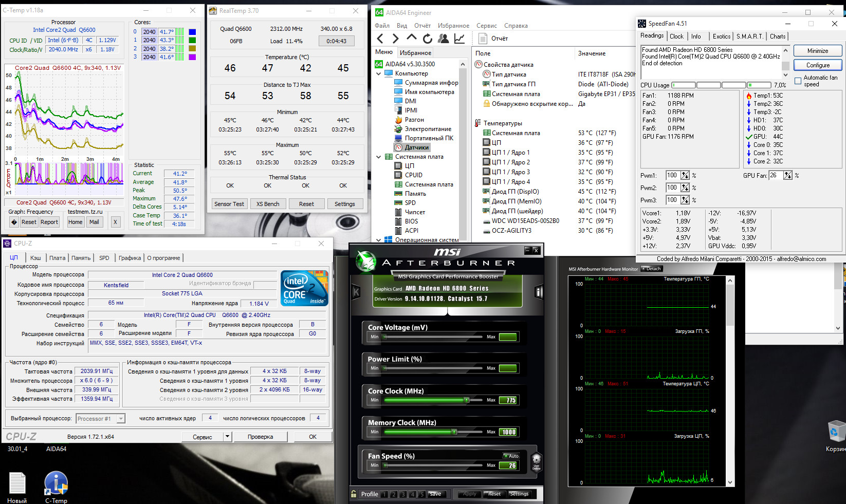846x504 pixels.
Task: Click the Intel Core 2 logo in CPU-Z
Action: [x=304, y=288]
